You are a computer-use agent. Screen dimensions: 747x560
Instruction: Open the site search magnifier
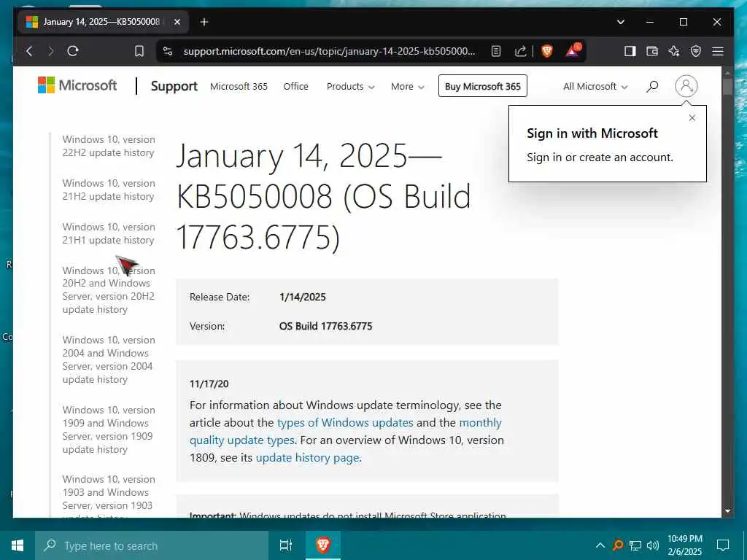pos(652,86)
